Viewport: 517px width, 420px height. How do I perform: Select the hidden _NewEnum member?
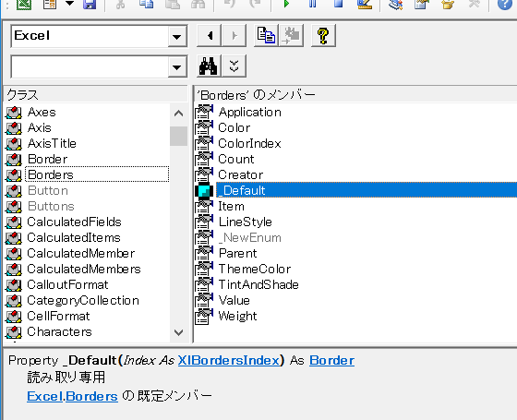click(x=250, y=238)
